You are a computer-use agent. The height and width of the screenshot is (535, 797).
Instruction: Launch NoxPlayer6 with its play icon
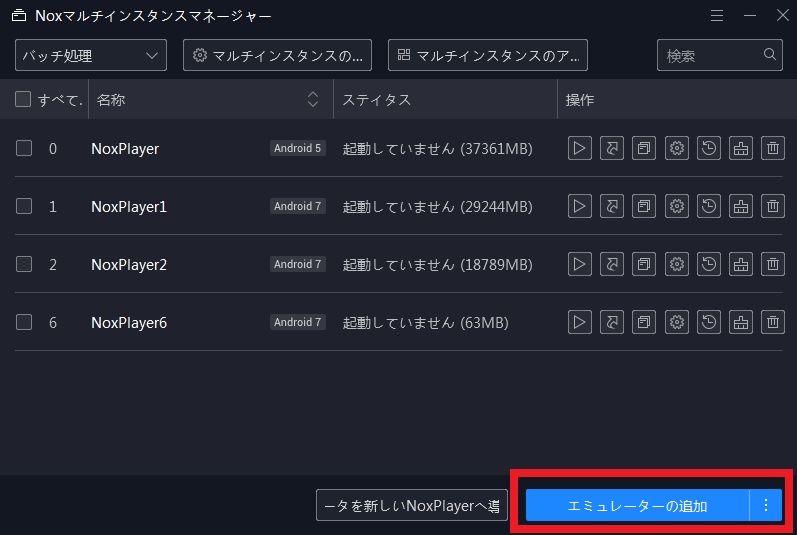click(x=579, y=322)
